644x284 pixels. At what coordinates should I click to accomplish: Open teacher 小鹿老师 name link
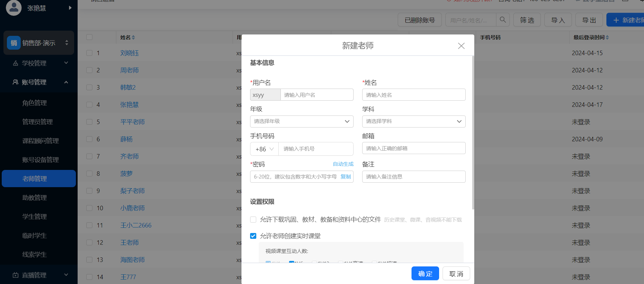132,208
